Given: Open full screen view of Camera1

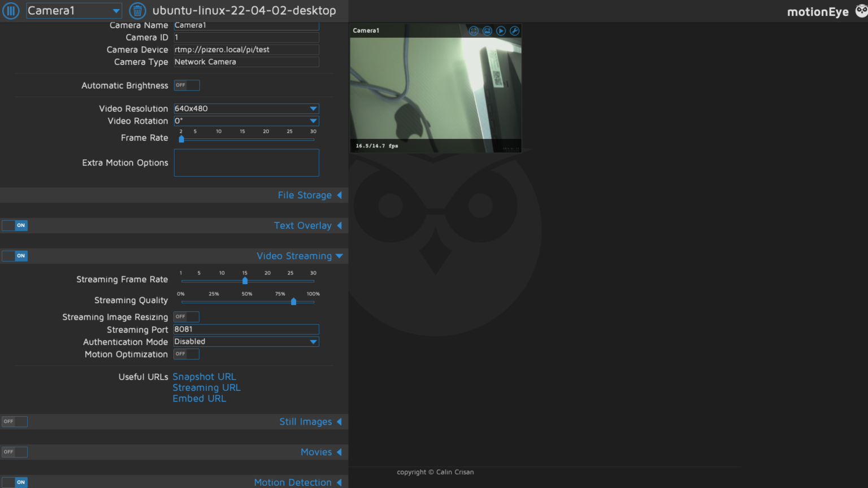Looking at the screenshot, I should [x=474, y=30].
